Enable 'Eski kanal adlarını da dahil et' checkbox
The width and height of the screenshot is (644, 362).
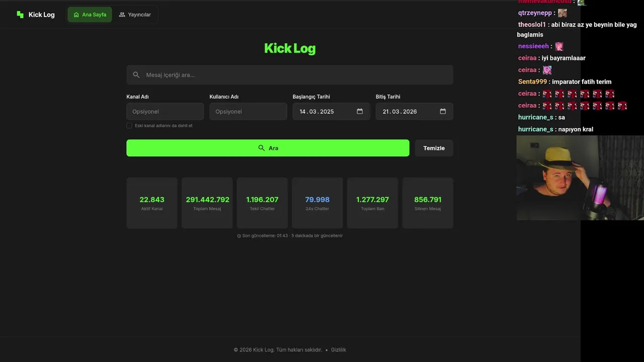click(129, 126)
